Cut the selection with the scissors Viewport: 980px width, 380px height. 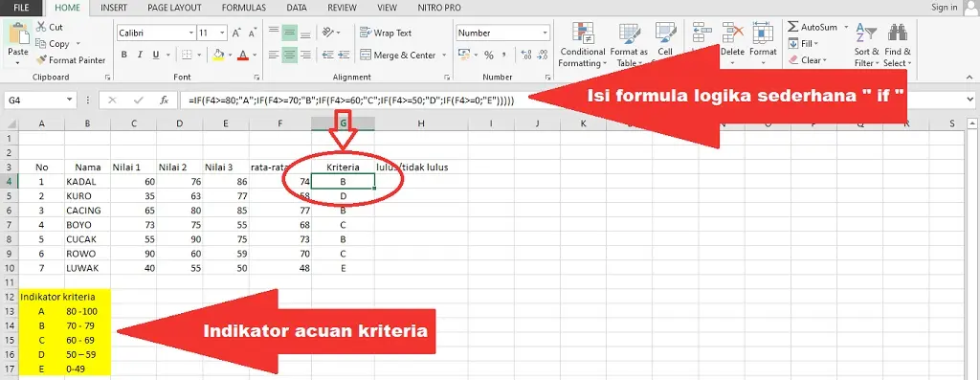click(49, 27)
